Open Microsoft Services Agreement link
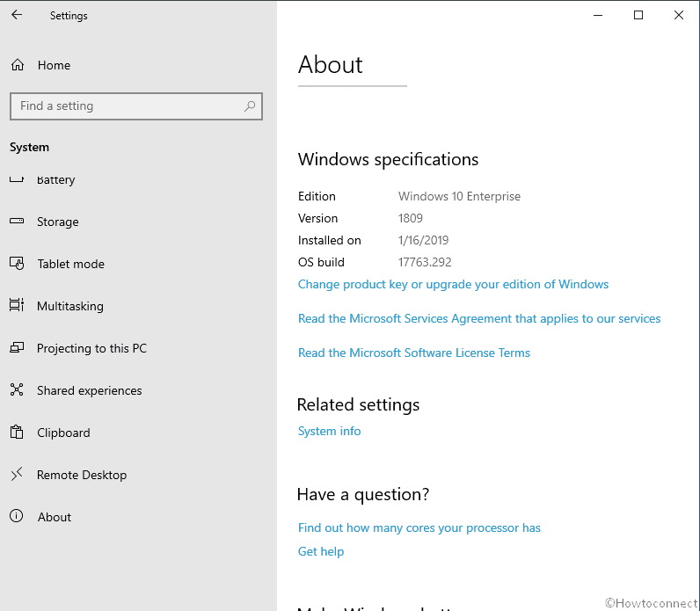This screenshot has height=611, width=700. point(479,318)
